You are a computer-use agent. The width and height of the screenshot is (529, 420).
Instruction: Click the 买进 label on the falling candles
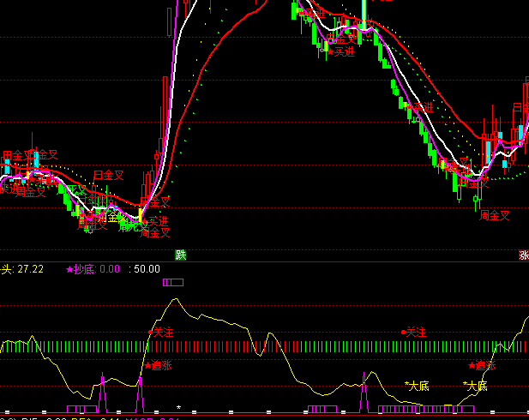[x=420, y=107]
